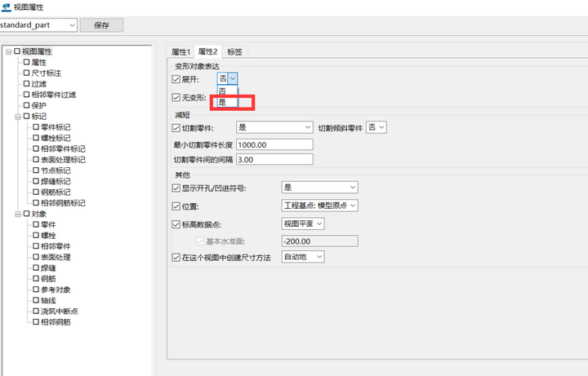Select 零件 under 对象

48,225
